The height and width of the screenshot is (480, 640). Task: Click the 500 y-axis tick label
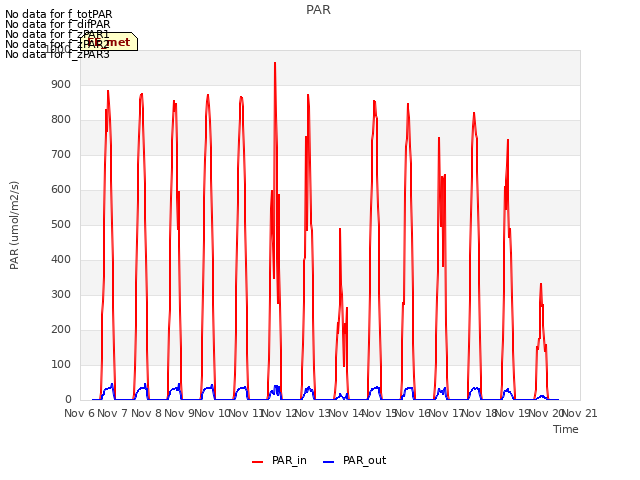click(x=61, y=224)
